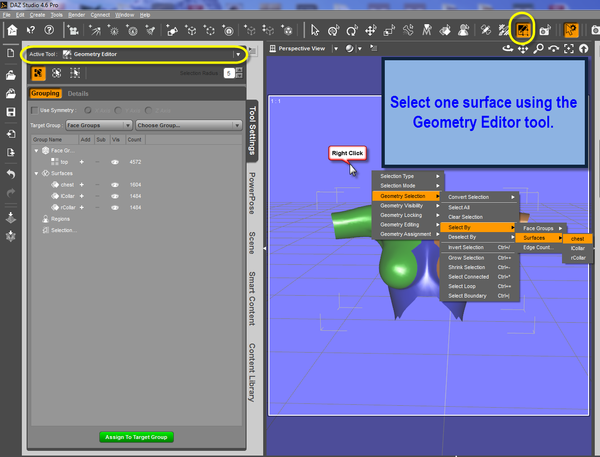
Task: Expand Geometry Visibility submenu
Action: click(408, 206)
